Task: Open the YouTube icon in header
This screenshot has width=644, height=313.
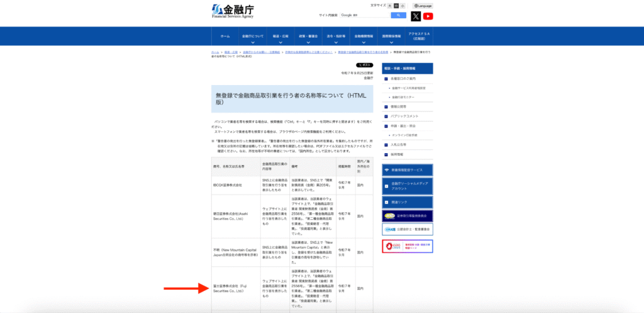Action: coord(428,16)
